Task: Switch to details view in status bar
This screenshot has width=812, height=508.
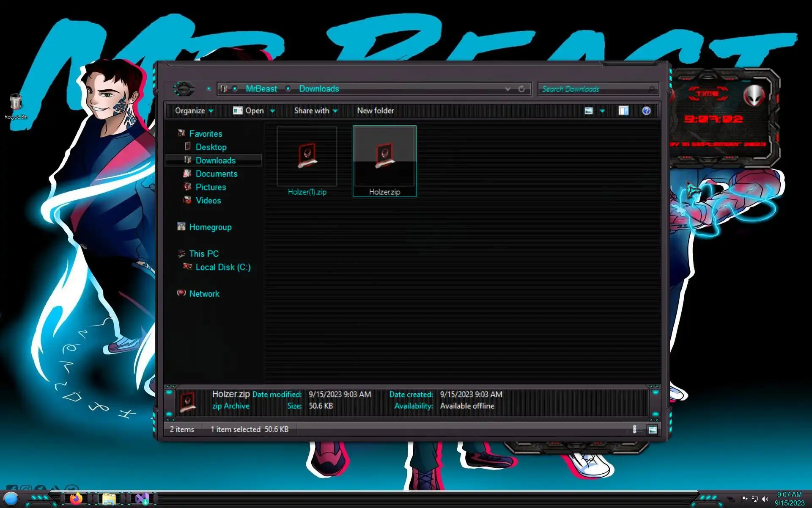Action: pos(634,430)
